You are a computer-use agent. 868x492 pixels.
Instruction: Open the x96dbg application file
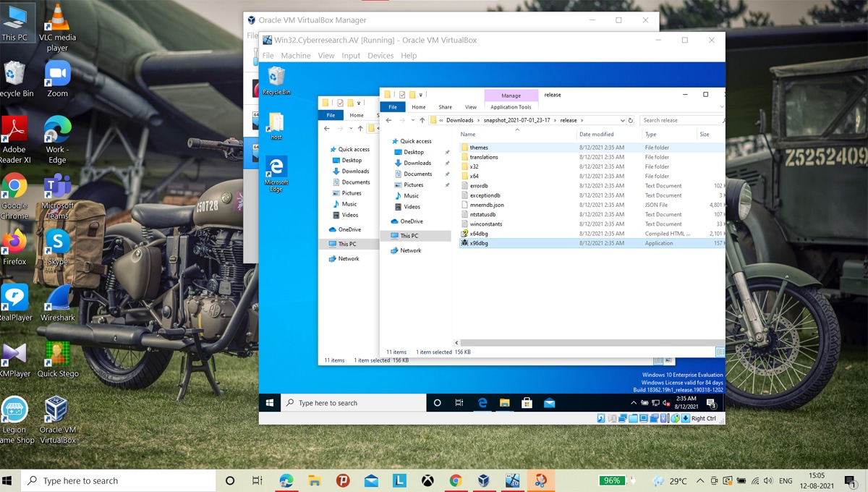[479, 244]
